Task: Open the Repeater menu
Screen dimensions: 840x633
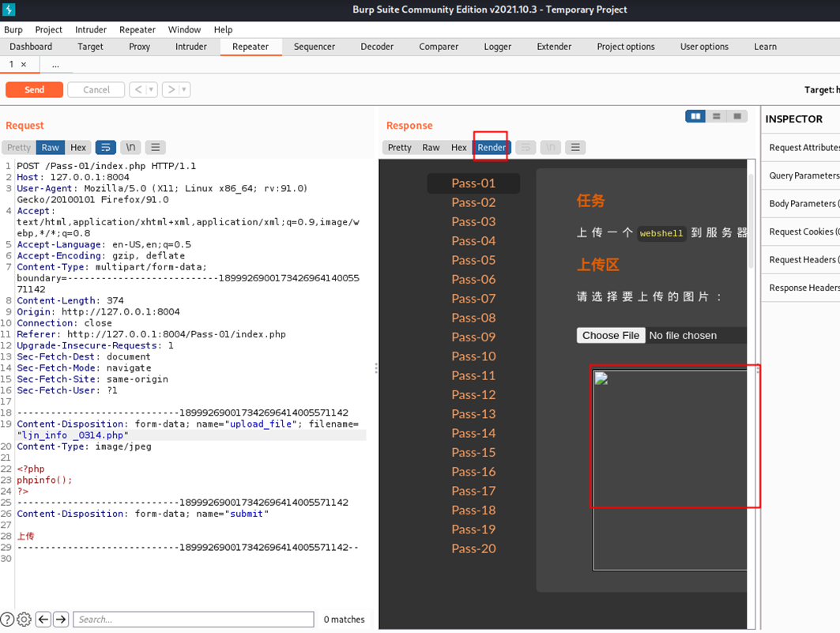Action: click(137, 29)
